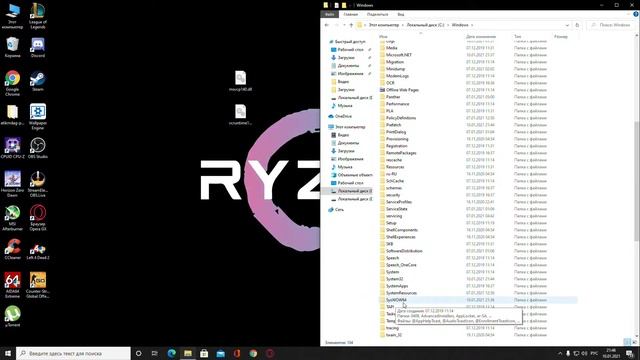Open the Recycle Bin on desktop
The height and width of the screenshot is (360, 640).
point(12,47)
